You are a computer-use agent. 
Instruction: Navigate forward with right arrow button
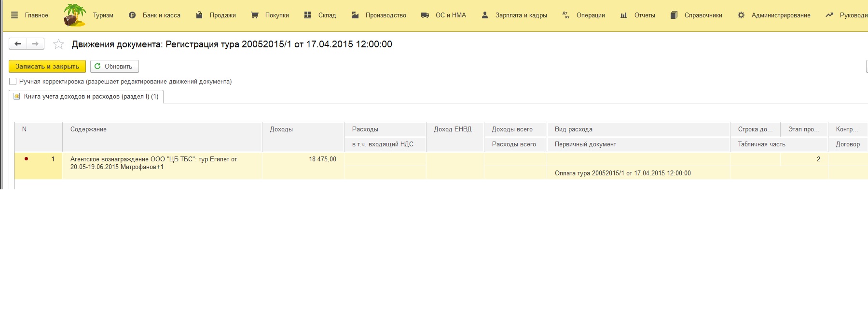[35, 44]
